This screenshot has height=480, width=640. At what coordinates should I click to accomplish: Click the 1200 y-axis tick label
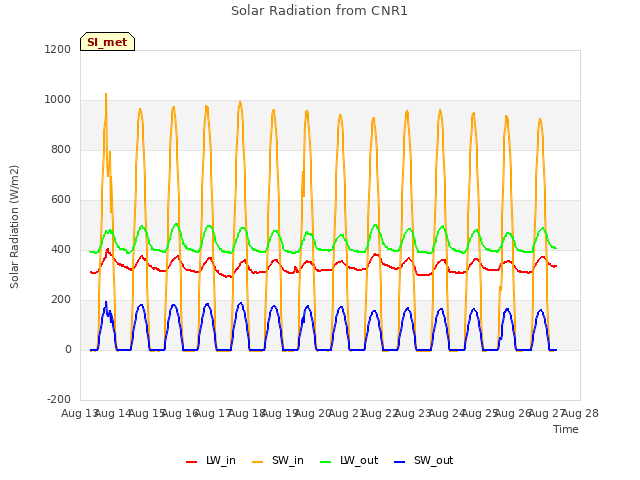tap(58, 49)
